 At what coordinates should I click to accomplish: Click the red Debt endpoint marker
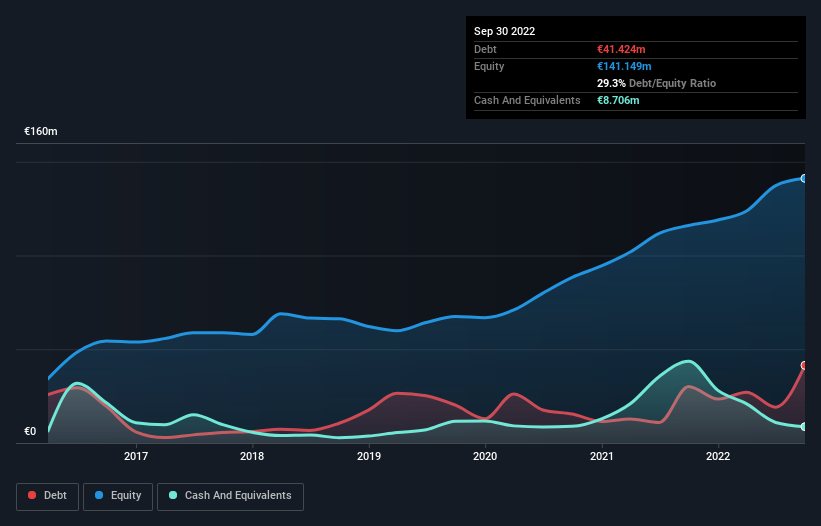(x=804, y=365)
